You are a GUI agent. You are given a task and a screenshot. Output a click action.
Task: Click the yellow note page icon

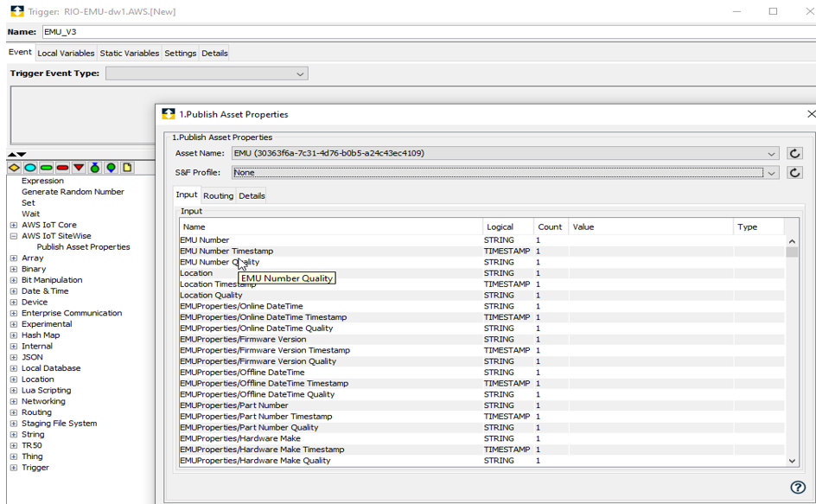[x=127, y=168]
